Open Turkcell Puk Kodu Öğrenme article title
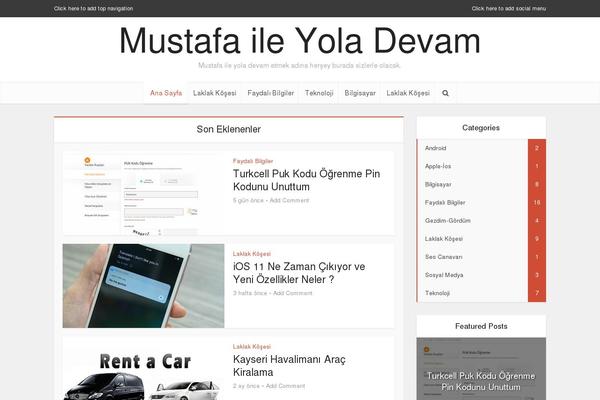Image resolution: width=600 pixels, height=400 pixels. coord(307,180)
